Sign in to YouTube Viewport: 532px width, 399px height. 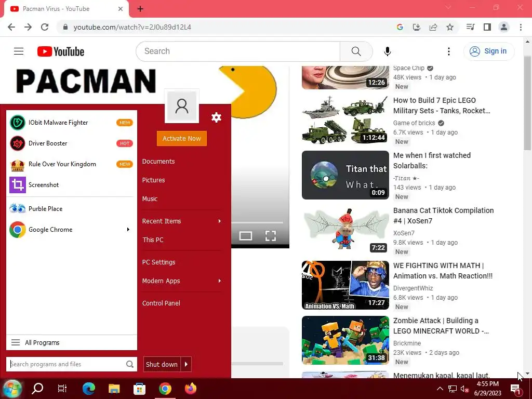[x=488, y=51]
